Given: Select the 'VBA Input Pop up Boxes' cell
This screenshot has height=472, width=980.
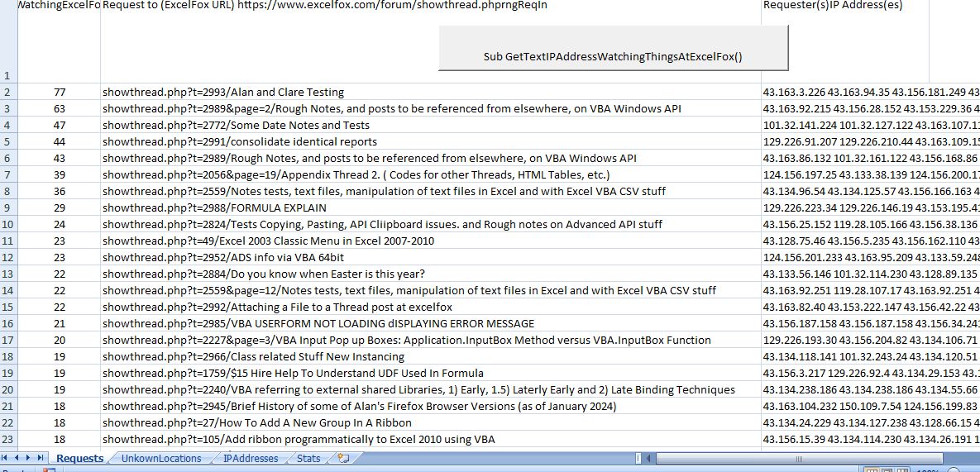Looking at the screenshot, I should click(x=431, y=341).
